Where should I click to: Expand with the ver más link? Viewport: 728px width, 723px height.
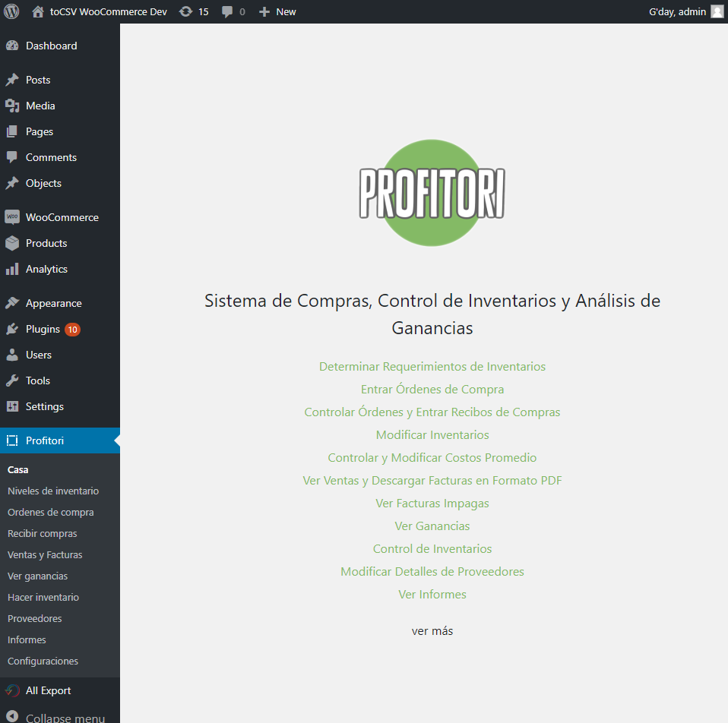pos(432,630)
